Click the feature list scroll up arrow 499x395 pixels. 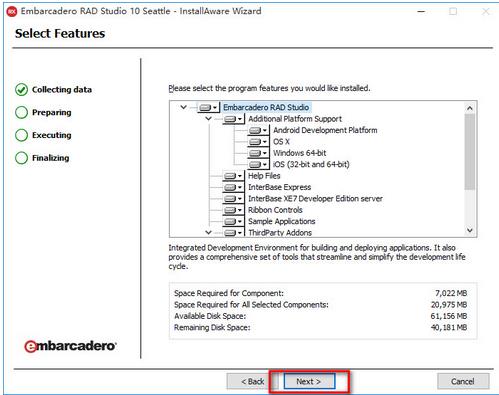[x=470, y=108]
